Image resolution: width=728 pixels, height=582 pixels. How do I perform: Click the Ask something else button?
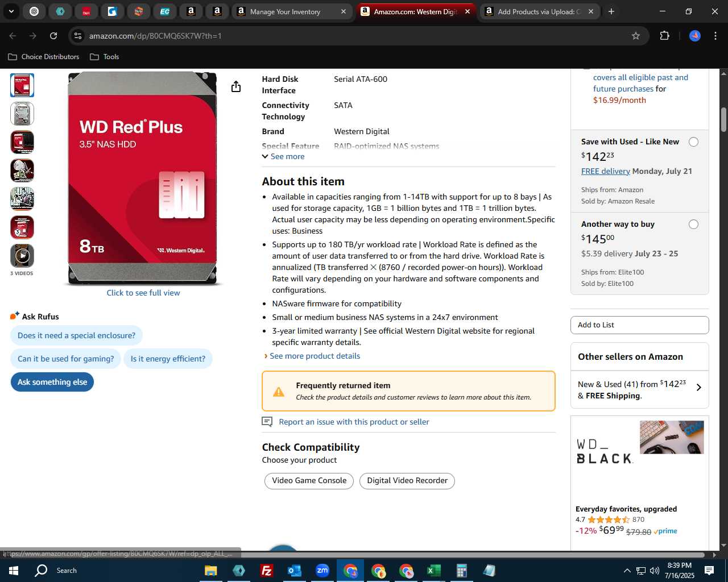52,382
